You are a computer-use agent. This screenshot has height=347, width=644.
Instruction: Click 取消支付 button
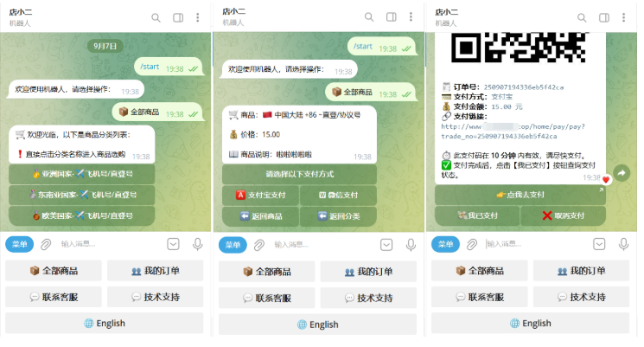tap(563, 215)
